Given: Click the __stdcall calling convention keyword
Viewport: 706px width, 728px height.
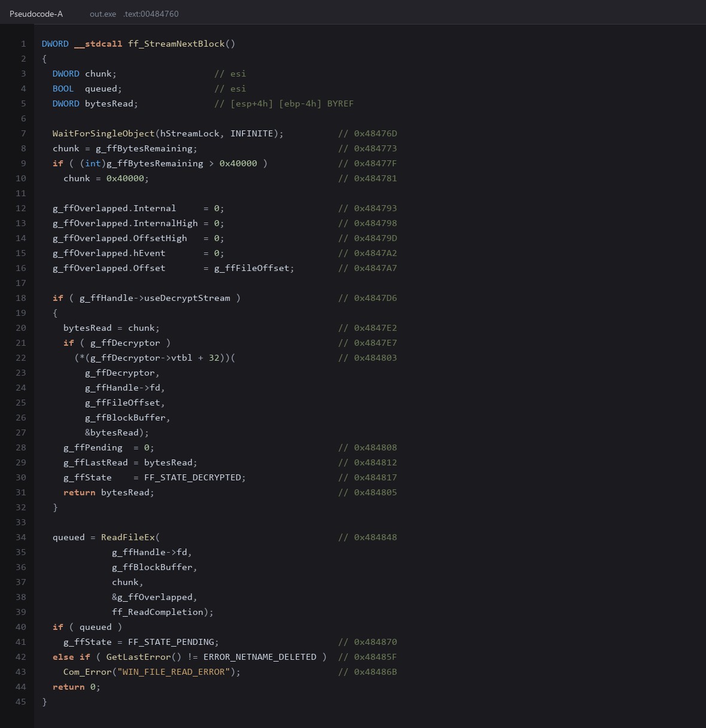Looking at the screenshot, I should click(x=98, y=44).
